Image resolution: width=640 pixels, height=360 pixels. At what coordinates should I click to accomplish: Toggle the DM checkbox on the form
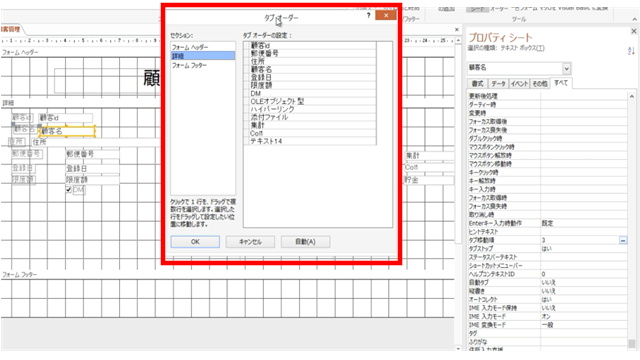(x=69, y=190)
